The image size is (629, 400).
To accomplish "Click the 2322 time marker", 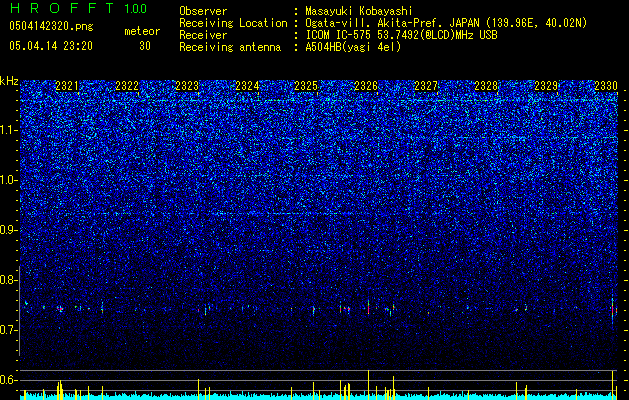I will pyautogui.click(x=127, y=86).
